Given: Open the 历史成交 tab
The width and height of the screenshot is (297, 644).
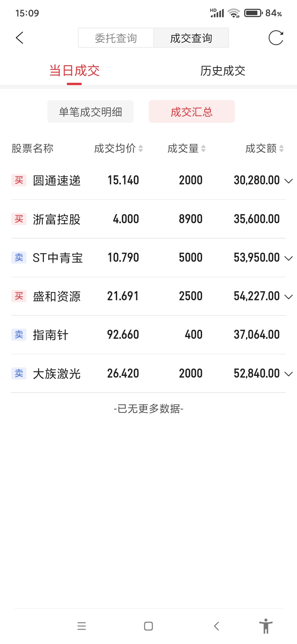Looking at the screenshot, I should click(223, 71).
